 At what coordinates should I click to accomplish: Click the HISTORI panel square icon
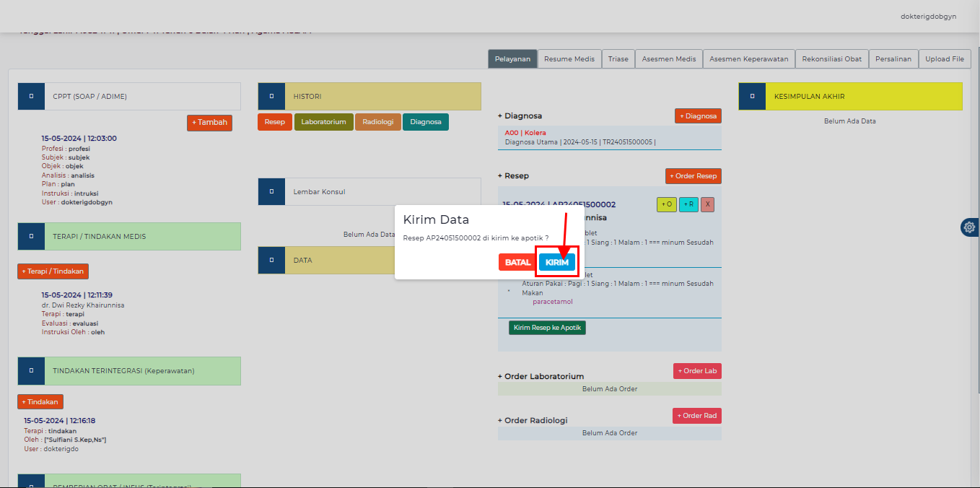pyautogui.click(x=271, y=96)
